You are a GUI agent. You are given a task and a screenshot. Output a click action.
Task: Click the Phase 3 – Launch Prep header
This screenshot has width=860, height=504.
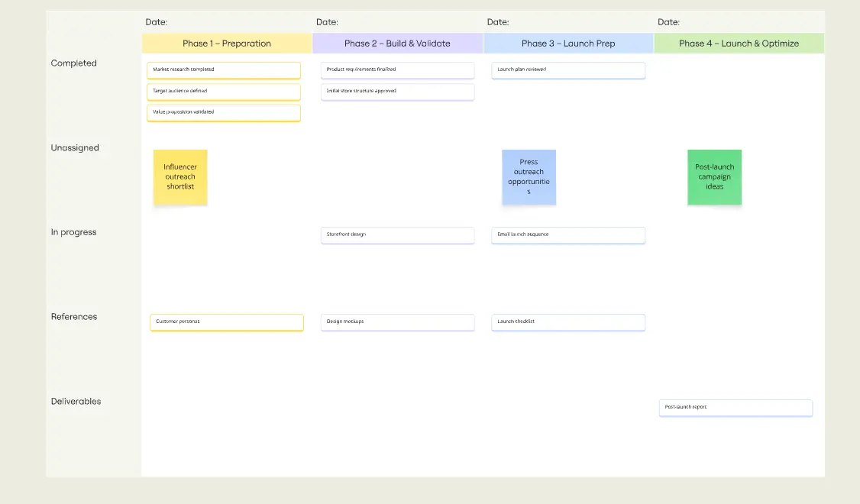tap(568, 44)
